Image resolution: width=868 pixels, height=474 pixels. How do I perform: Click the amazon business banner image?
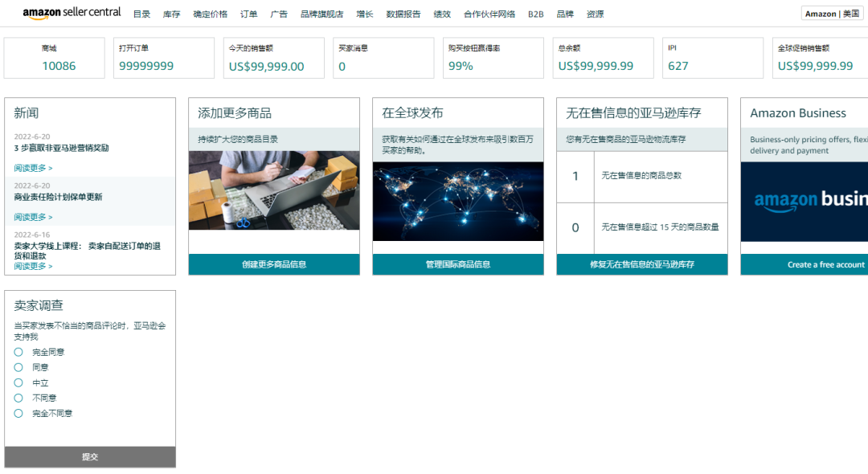[805, 202]
